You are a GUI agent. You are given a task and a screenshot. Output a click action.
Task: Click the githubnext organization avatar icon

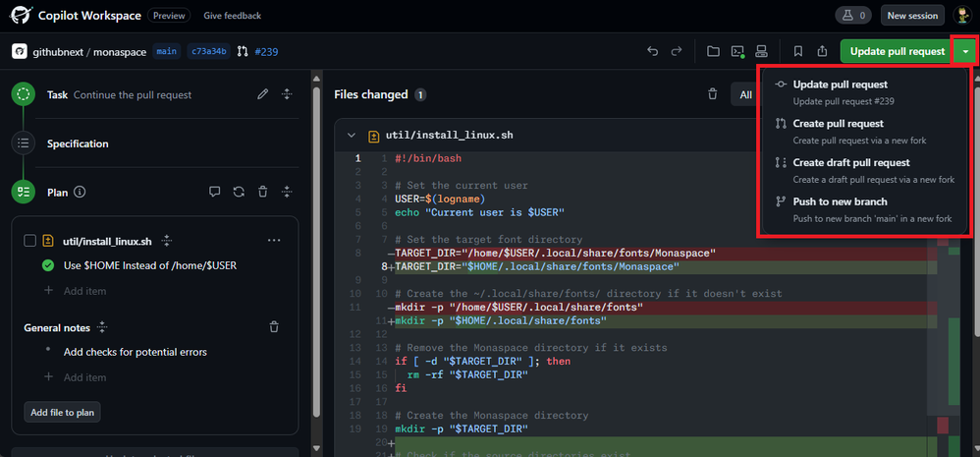[x=20, y=51]
